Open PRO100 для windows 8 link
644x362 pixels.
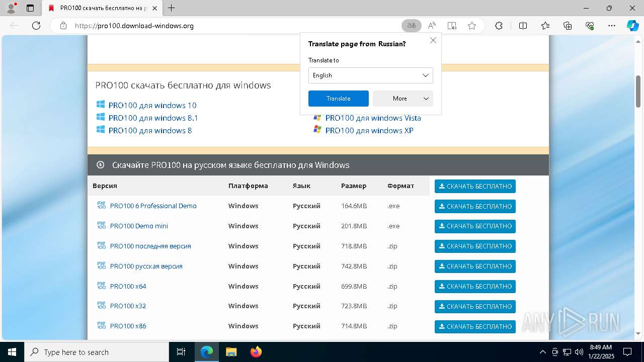point(150,130)
